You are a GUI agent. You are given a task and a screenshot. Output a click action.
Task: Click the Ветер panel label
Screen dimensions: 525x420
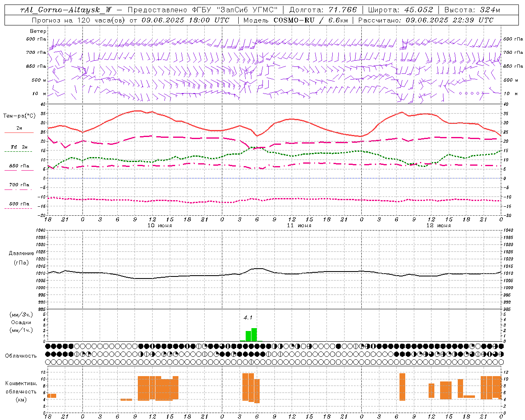38,31
